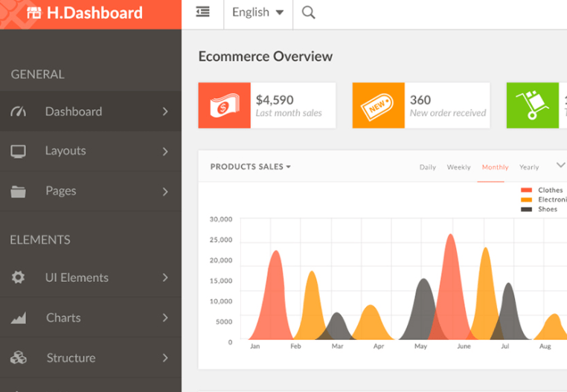The height and width of the screenshot is (392, 567).
Task: Click the Apr x-axis label
Action: [x=379, y=346]
